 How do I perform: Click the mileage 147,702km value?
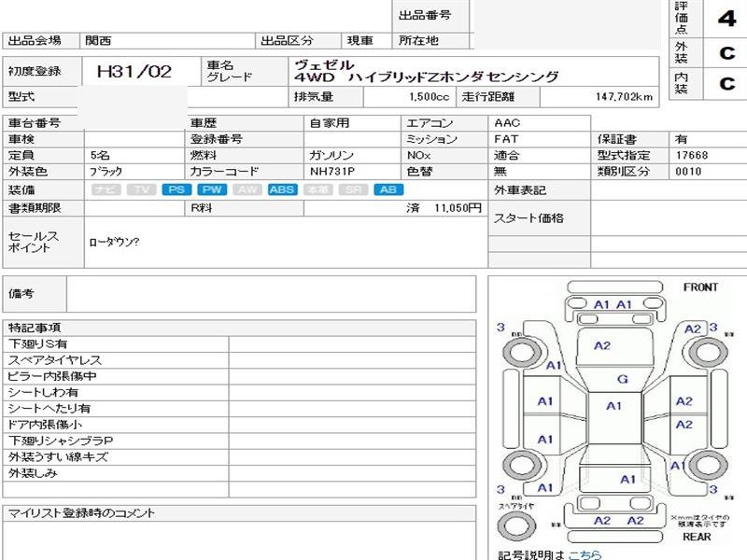pyautogui.click(x=624, y=97)
